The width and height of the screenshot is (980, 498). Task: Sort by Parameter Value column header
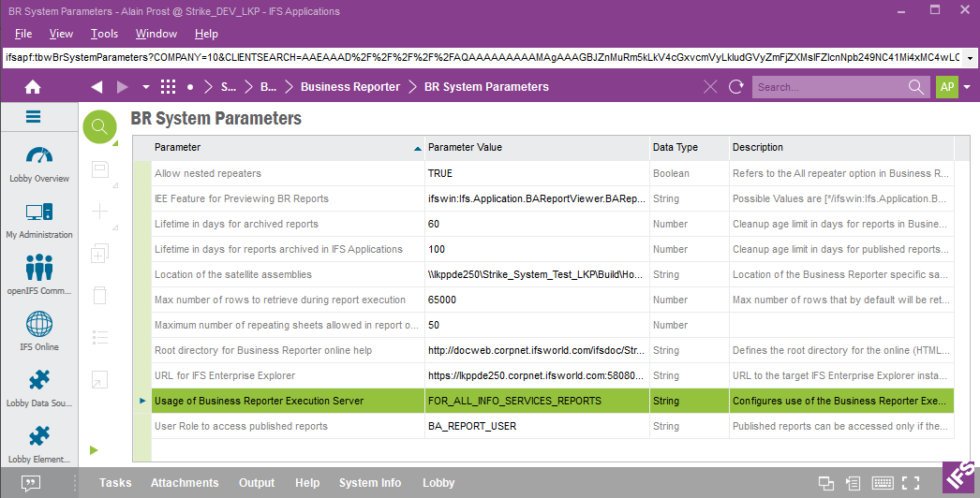538,148
